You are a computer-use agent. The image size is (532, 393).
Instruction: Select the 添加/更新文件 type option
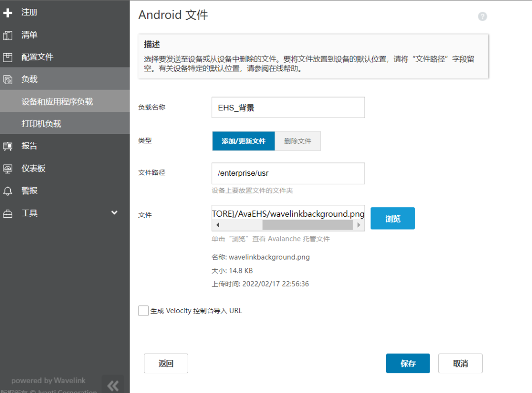pos(243,141)
